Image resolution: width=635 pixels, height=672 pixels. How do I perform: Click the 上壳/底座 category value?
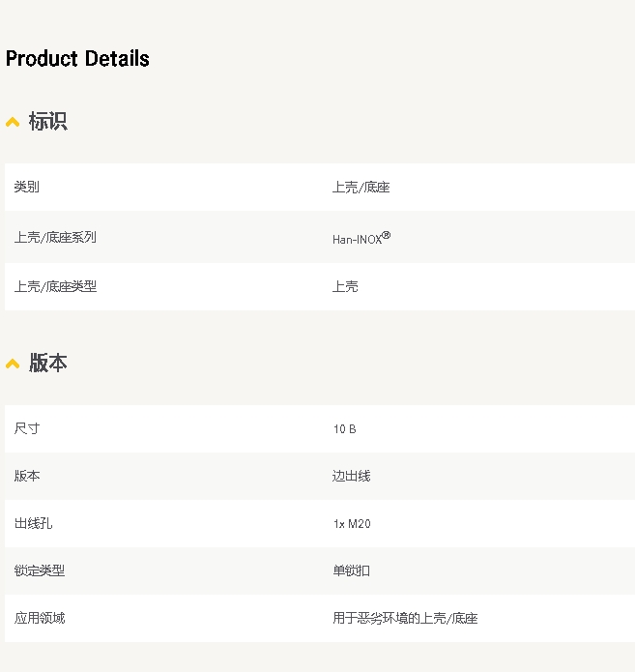pyautogui.click(x=361, y=188)
